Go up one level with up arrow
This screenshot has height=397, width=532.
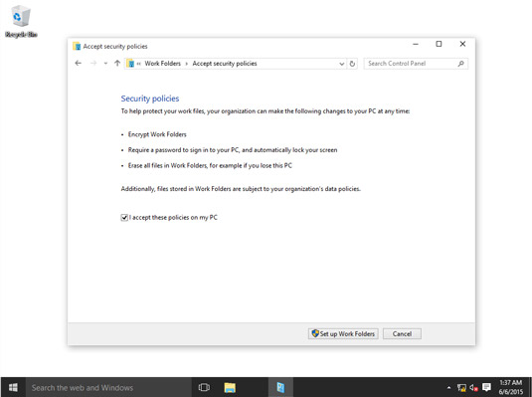click(x=117, y=63)
